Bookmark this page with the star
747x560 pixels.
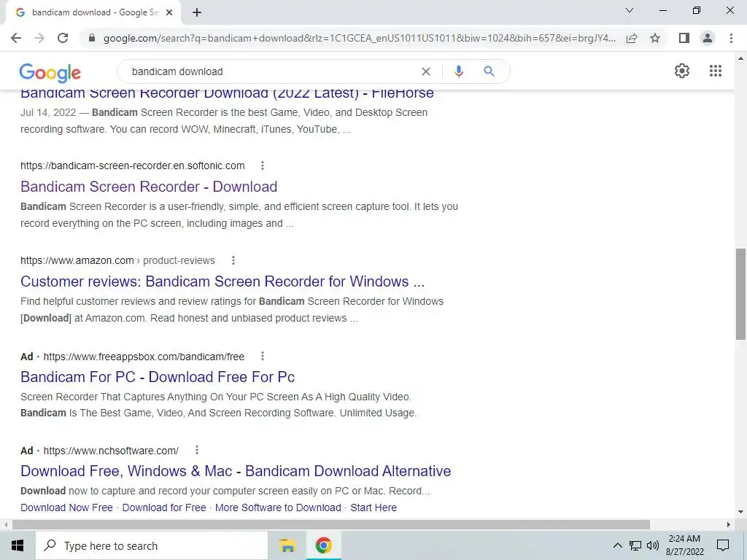click(655, 38)
